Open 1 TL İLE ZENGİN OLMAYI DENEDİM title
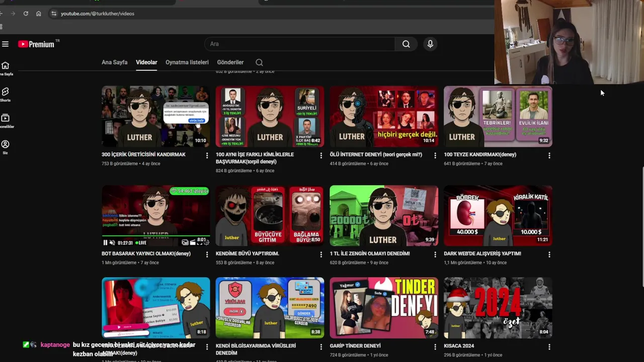 pos(370,253)
